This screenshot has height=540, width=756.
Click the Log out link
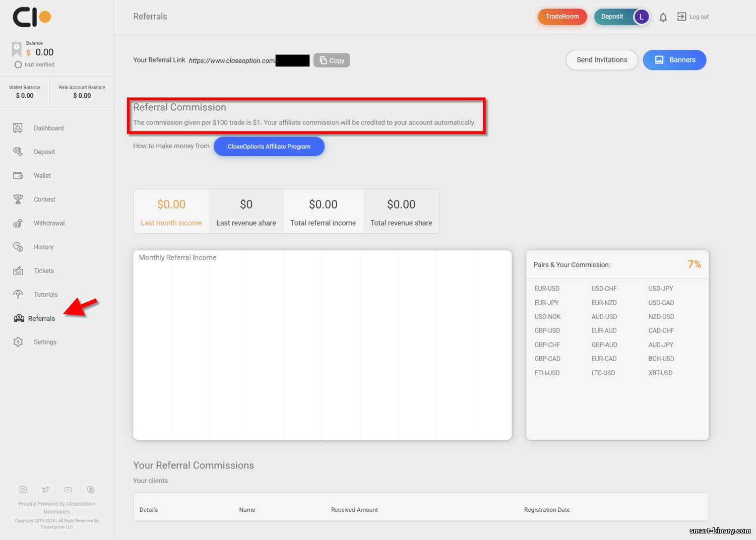[x=692, y=17]
